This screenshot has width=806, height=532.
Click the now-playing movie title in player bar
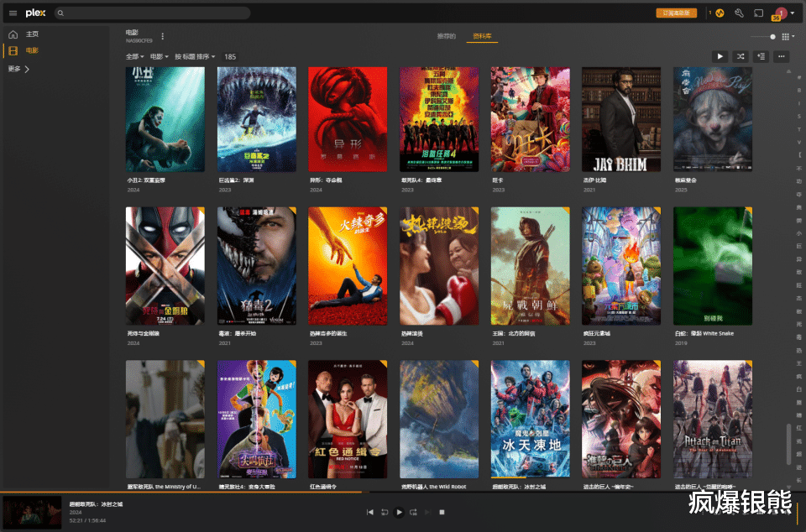(x=96, y=503)
